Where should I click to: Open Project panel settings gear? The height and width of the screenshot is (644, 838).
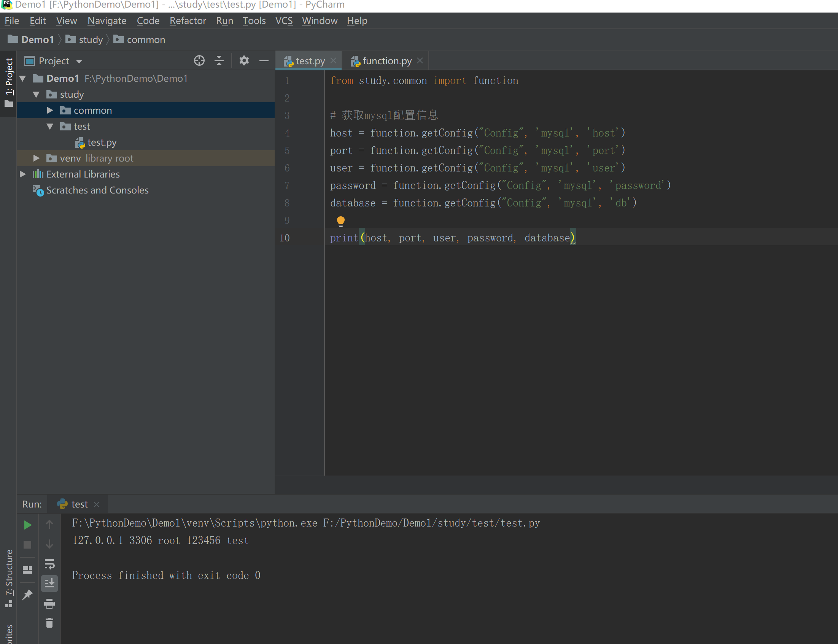coord(244,60)
